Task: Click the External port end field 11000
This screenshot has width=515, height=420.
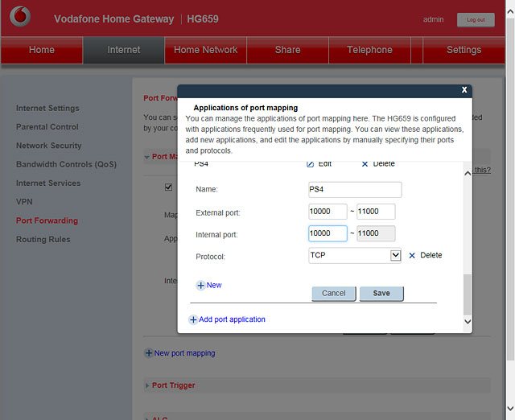Action: [376, 212]
